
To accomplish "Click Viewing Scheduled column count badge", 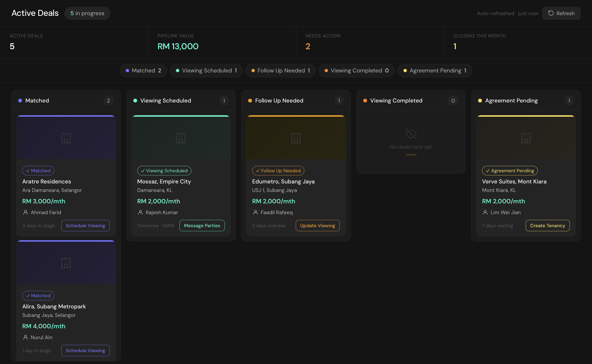I will pos(224,101).
